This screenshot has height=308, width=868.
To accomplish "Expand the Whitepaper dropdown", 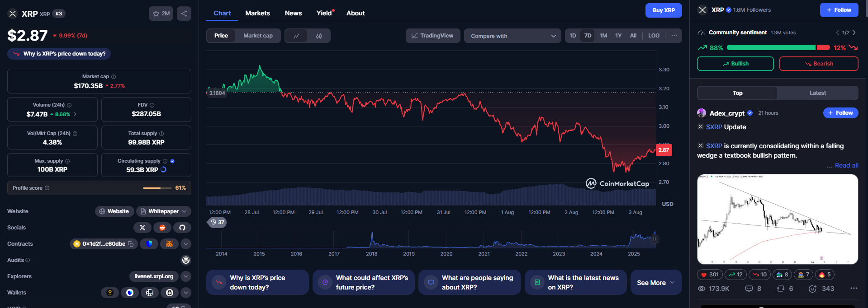I will pos(164,211).
